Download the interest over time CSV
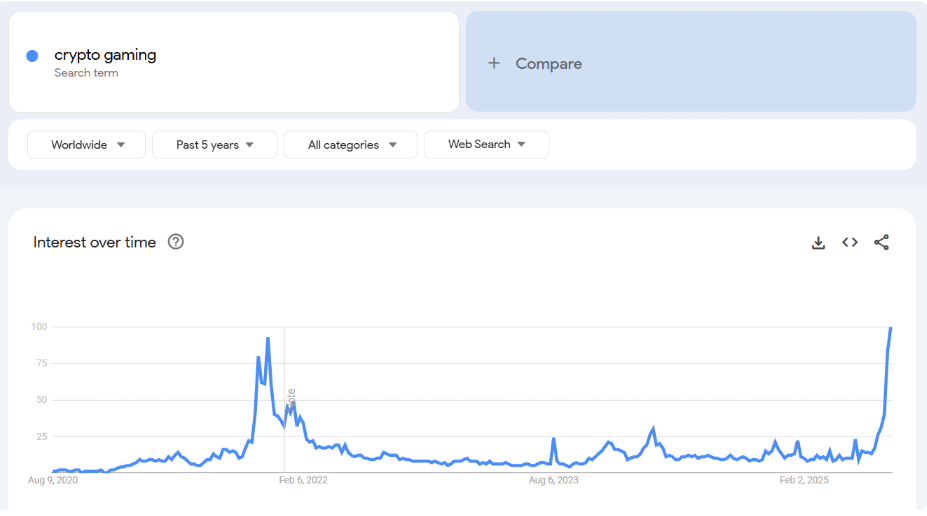 (818, 242)
